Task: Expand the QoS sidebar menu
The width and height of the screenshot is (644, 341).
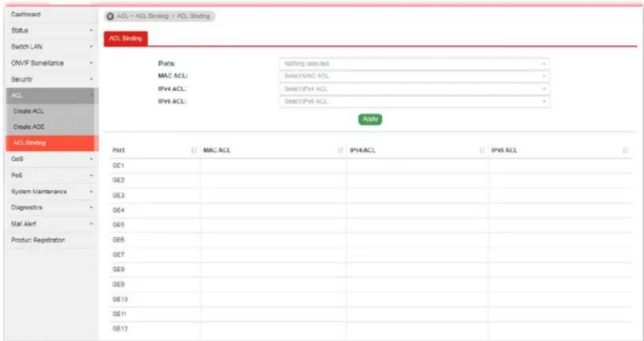Action: (x=51, y=159)
